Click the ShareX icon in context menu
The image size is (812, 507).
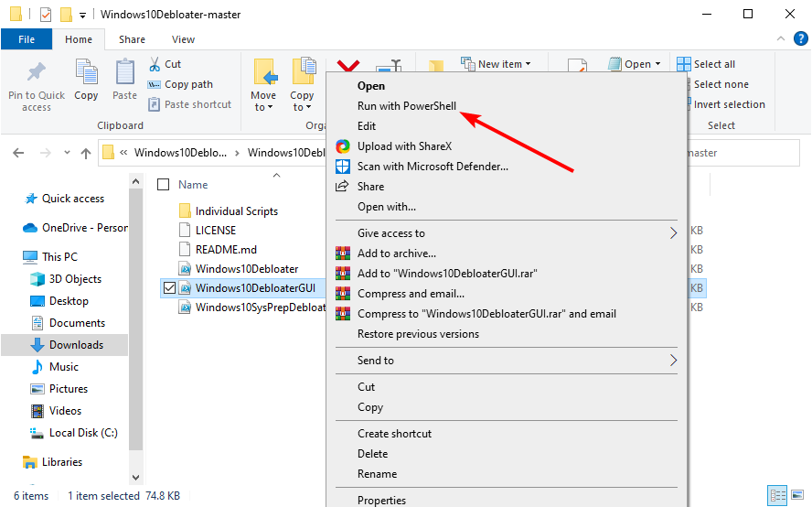click(343, 146)
